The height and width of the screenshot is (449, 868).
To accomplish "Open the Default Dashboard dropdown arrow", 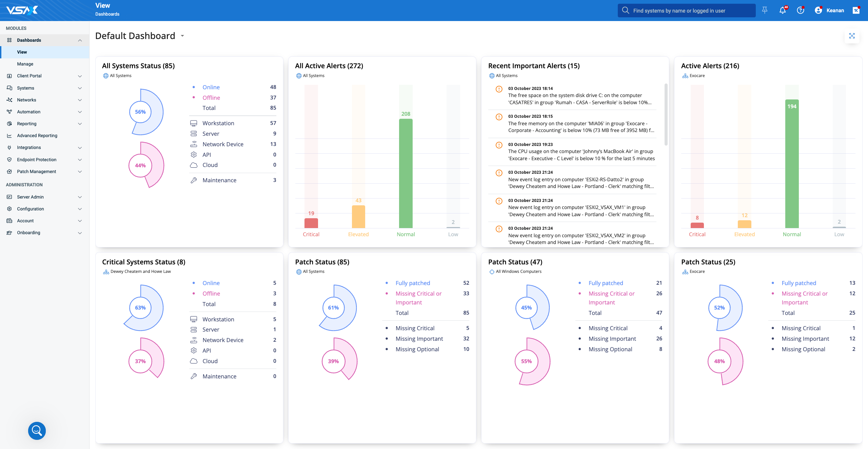I will (182, 36).
